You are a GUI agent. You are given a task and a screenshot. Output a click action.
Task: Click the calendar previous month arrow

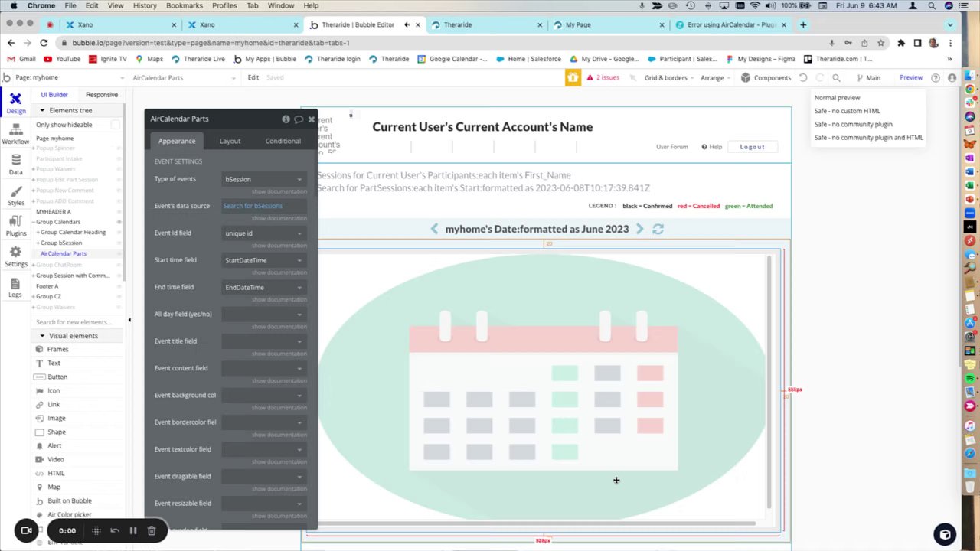[x=434, y=229]
